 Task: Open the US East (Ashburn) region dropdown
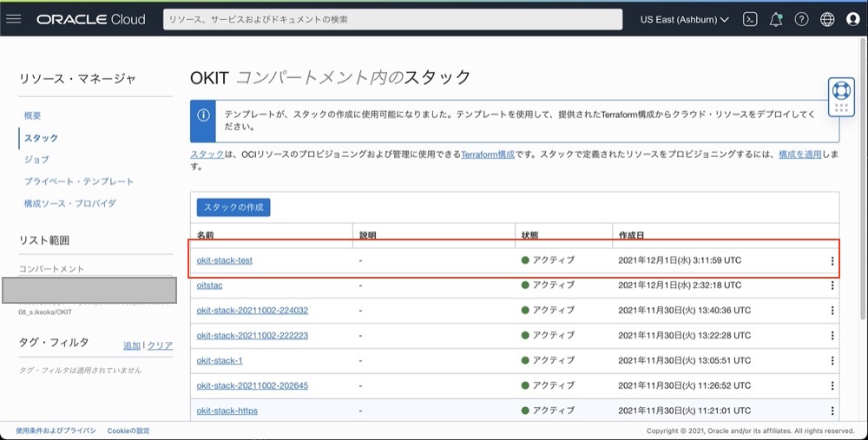[x=684, y=19]
